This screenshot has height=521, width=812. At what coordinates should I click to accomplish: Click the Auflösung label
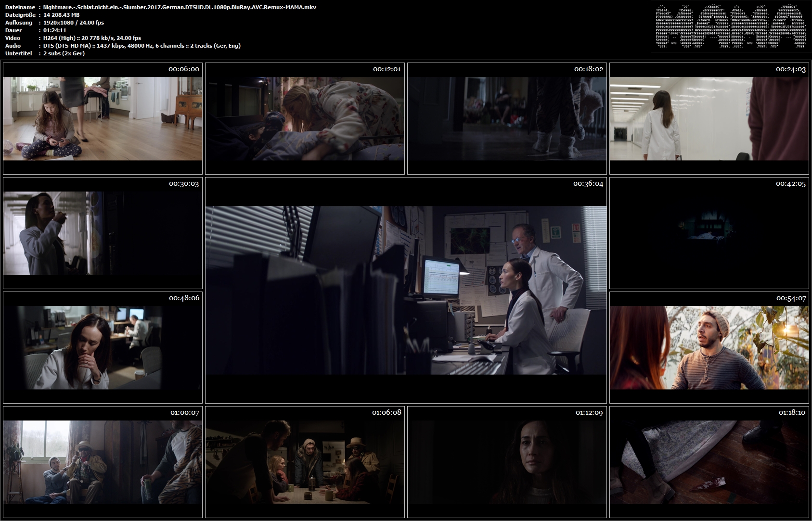[x=18, y=23]
